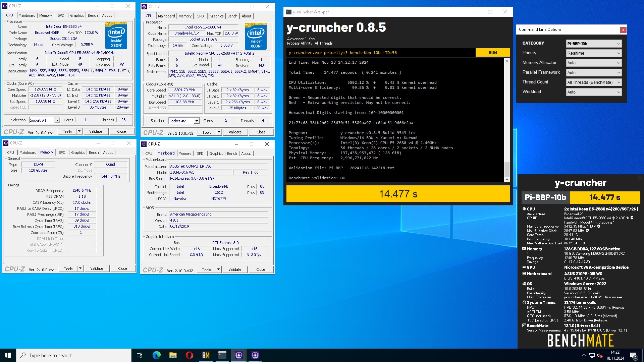Click the y-cruncher console scrollbar thumb

point(507,169)
